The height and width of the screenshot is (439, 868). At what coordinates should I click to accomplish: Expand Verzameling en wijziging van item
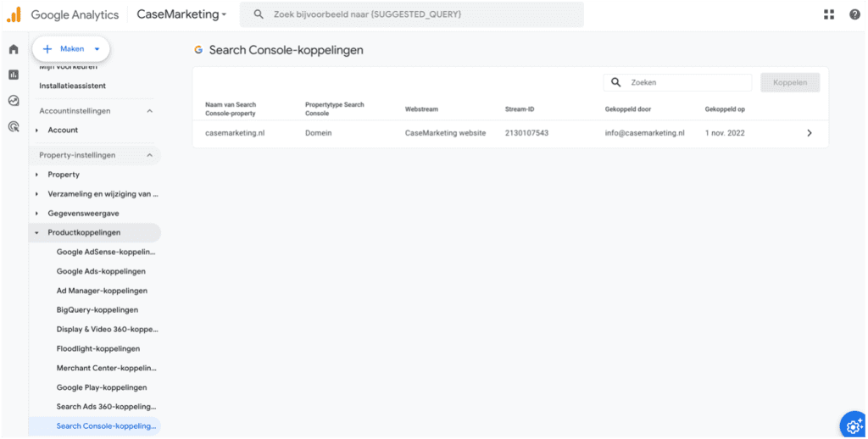click(x=37, y=194)
